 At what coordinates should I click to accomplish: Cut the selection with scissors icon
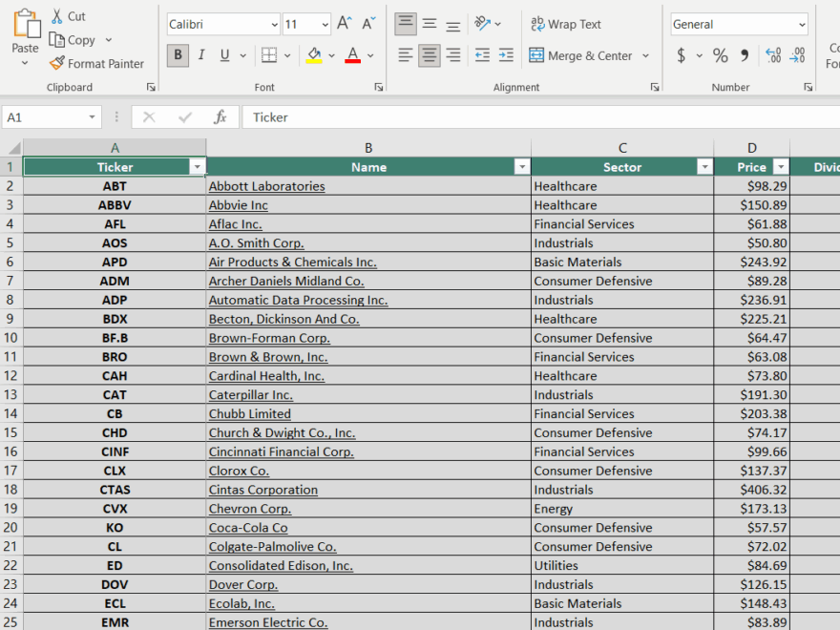(56, 16)
